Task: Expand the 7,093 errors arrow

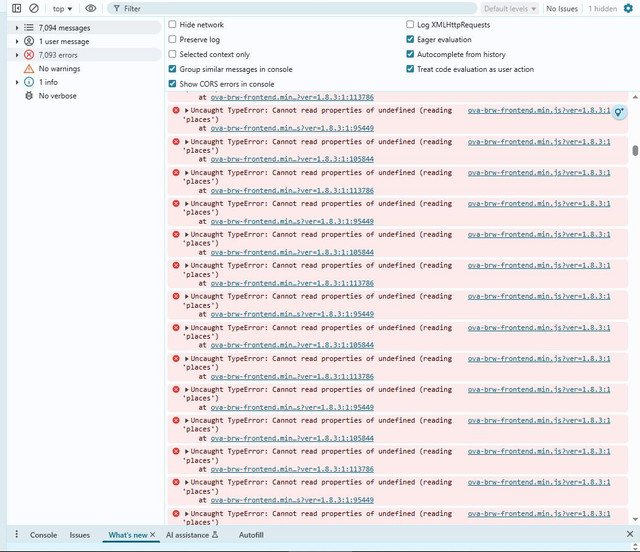Action: tap(17, 55)
